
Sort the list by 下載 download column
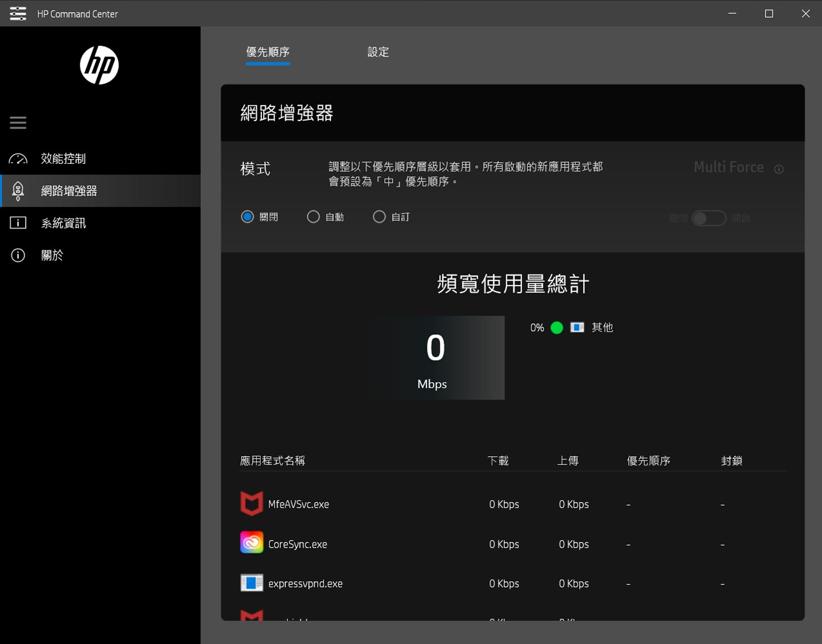click(498, 460)
